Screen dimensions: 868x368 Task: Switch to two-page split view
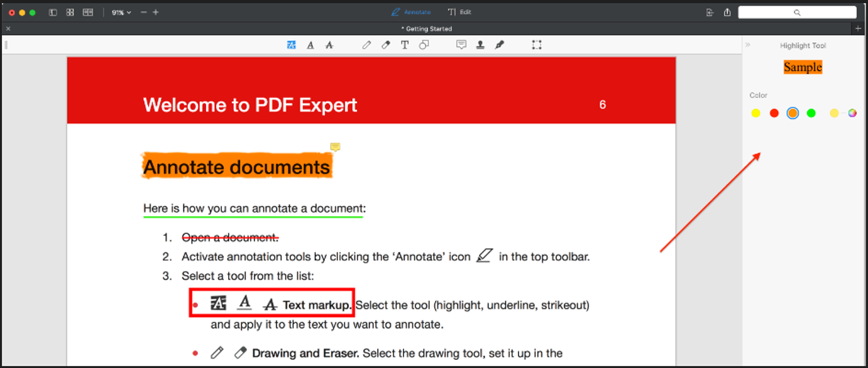[88, 13]
